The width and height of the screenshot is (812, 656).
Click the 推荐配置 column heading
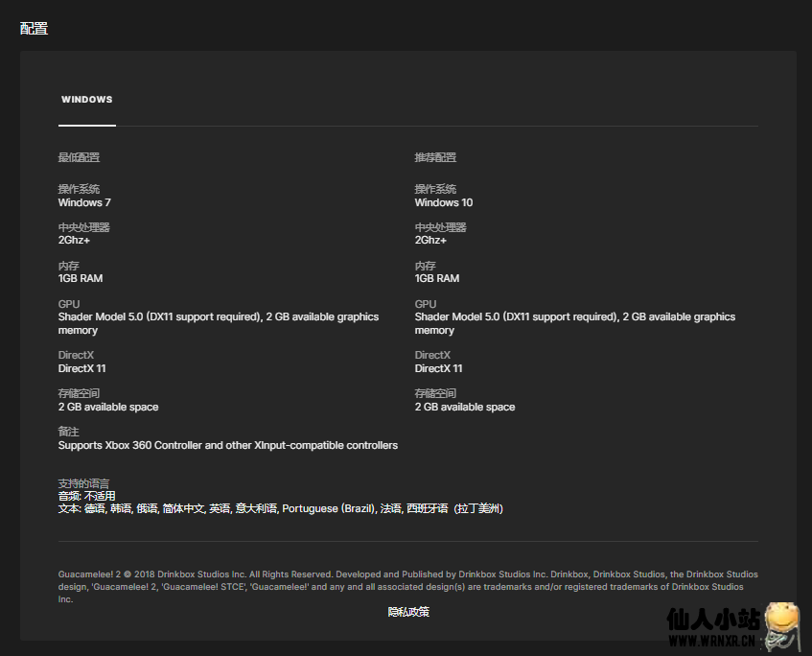[435, 157]
